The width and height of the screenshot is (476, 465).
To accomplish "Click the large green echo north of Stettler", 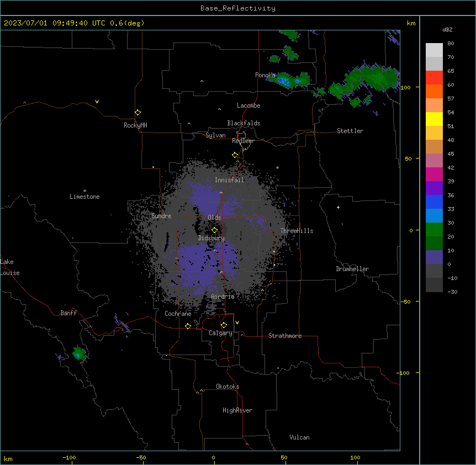I will (364, 82).
